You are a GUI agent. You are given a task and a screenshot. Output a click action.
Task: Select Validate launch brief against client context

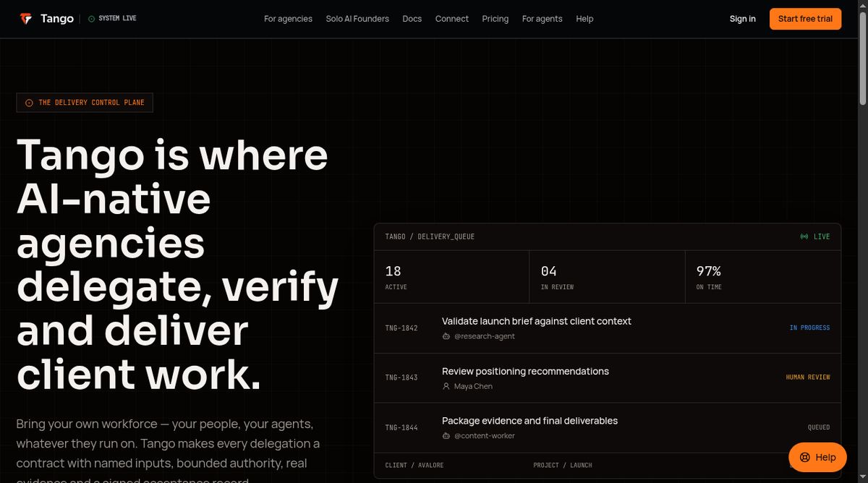click(537, 321)
